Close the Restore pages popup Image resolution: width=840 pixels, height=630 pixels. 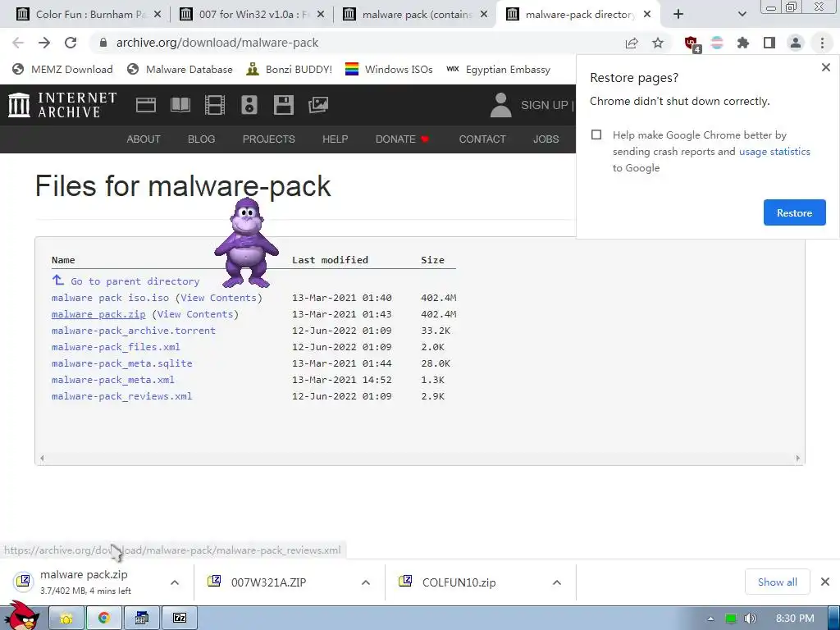(825, 67)
